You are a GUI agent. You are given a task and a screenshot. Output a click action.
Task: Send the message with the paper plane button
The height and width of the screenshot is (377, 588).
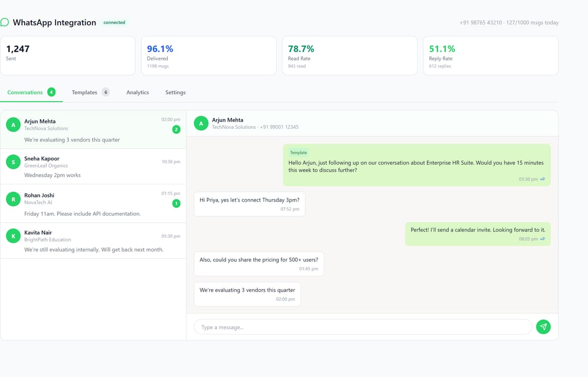coord(543,327)
